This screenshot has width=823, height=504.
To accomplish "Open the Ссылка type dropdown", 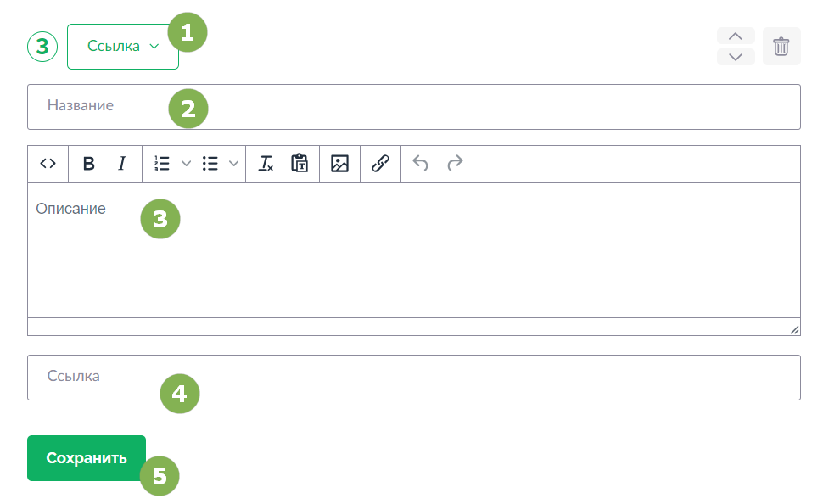I will [123, 46].
